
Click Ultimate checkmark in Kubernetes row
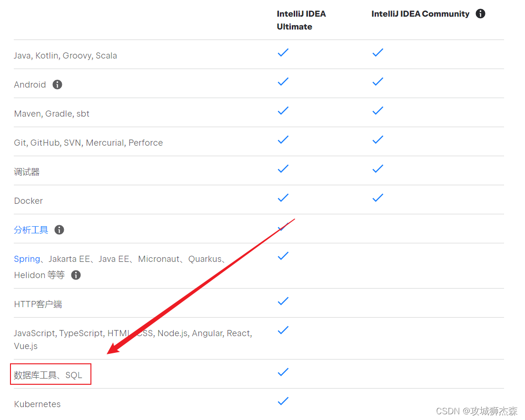[x=283, y=401]
